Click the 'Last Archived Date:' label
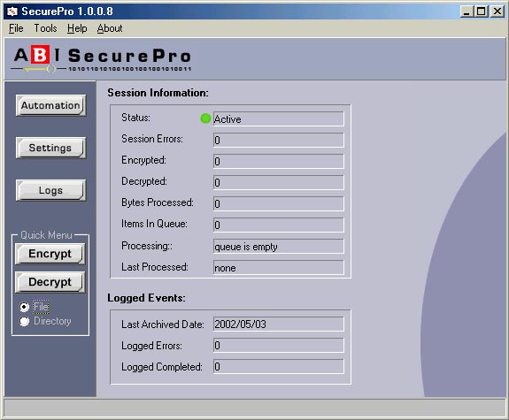This screenshot has width=509, height=420. pyautogui.click(x=163, y=325)
